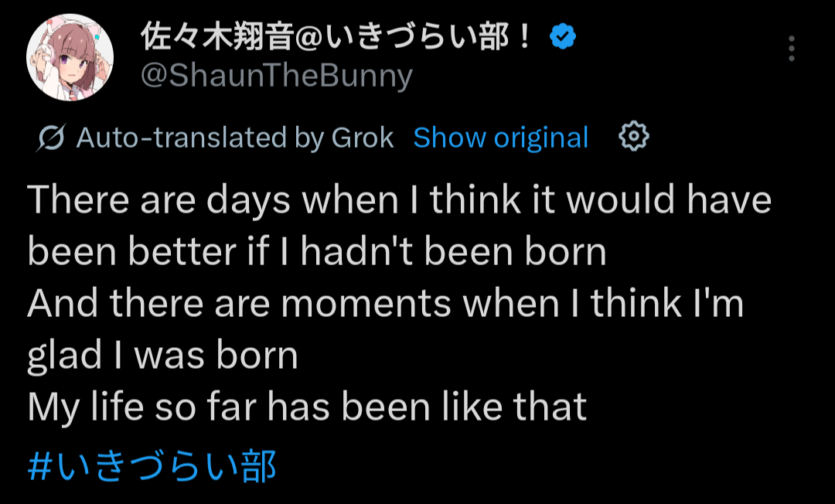Viewport: 835px width, 504px height.
Task: Click the blue verified checkmark badge
Action: point(563,37)
